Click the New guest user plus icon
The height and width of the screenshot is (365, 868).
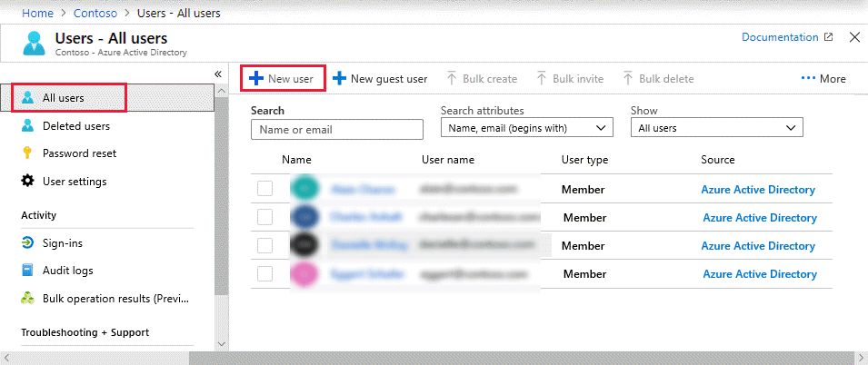(339, 79)
